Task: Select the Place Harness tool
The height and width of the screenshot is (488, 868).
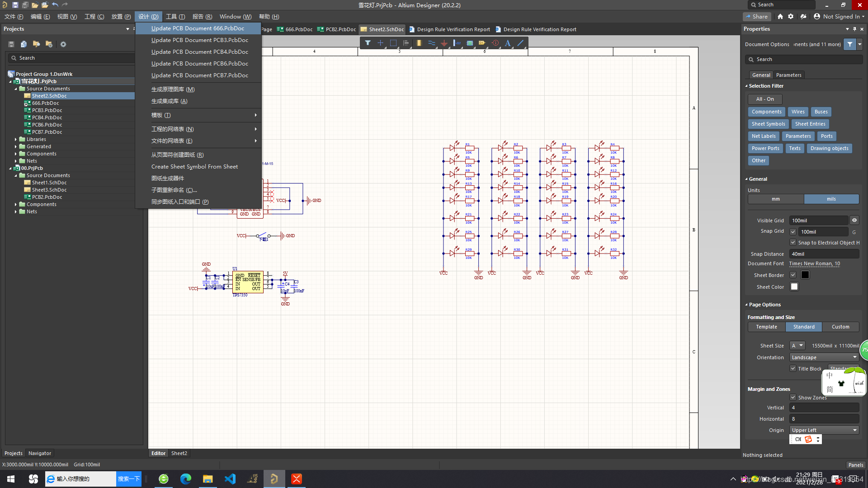Action: click(457, 43)
